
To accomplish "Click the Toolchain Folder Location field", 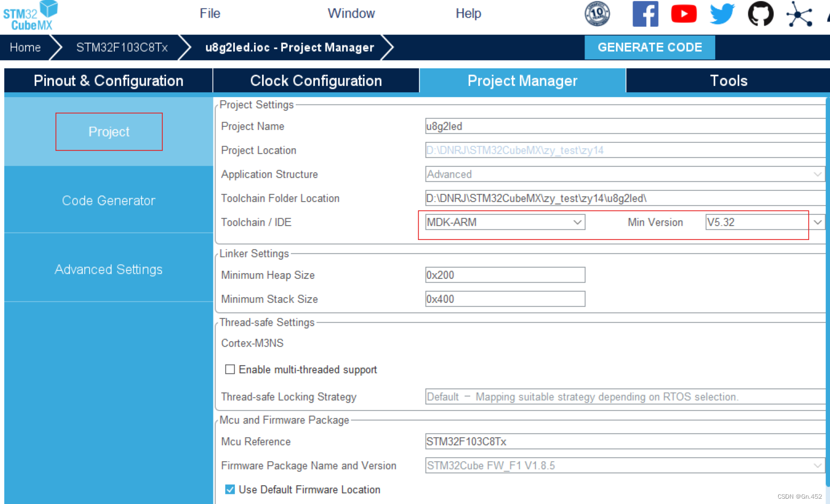I will click(x=625, y=198).
